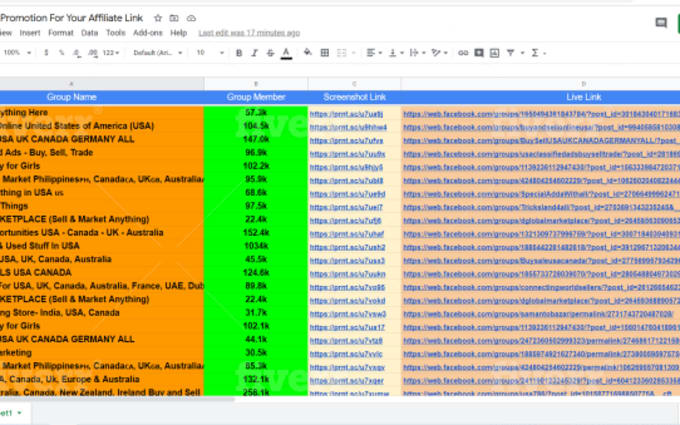Open the comment history icon at top right
The width and height of the screenshot is (680, 425).
(661, 23)
